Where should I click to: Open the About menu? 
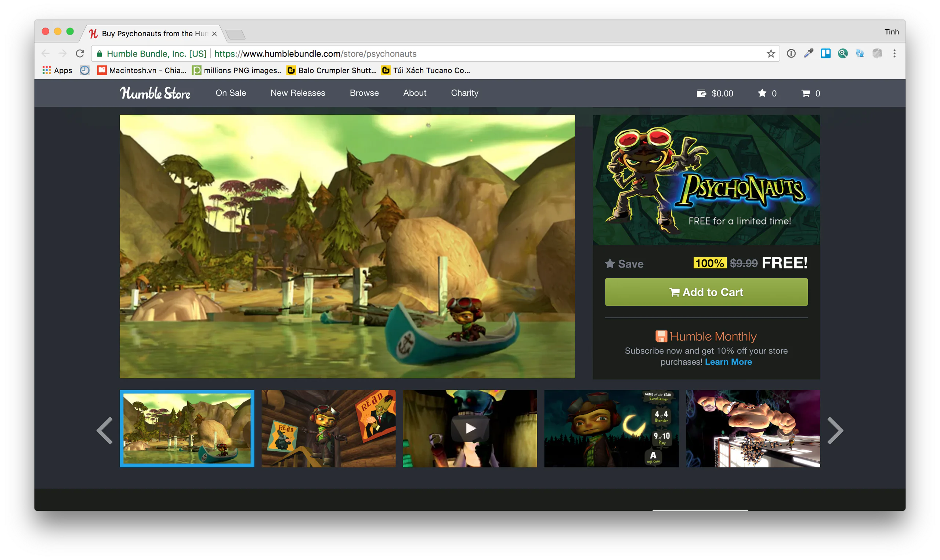click(x=415, y=93)
